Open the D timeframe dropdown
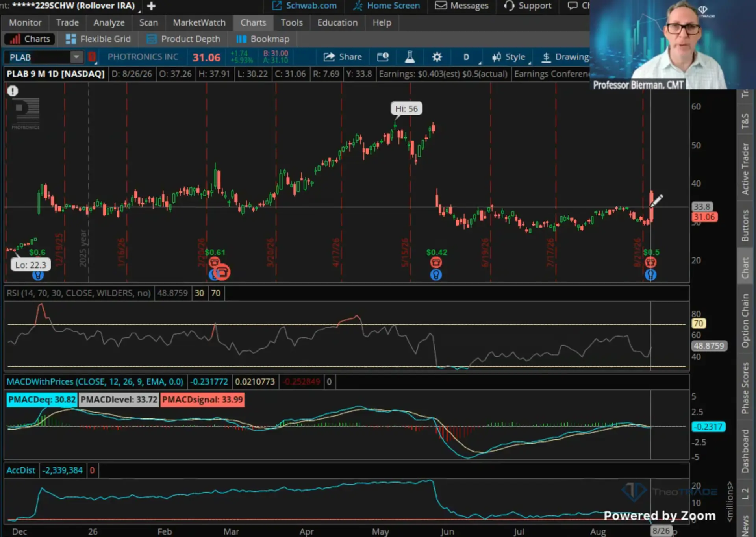The image size is (756, 537). coord(467,57)
